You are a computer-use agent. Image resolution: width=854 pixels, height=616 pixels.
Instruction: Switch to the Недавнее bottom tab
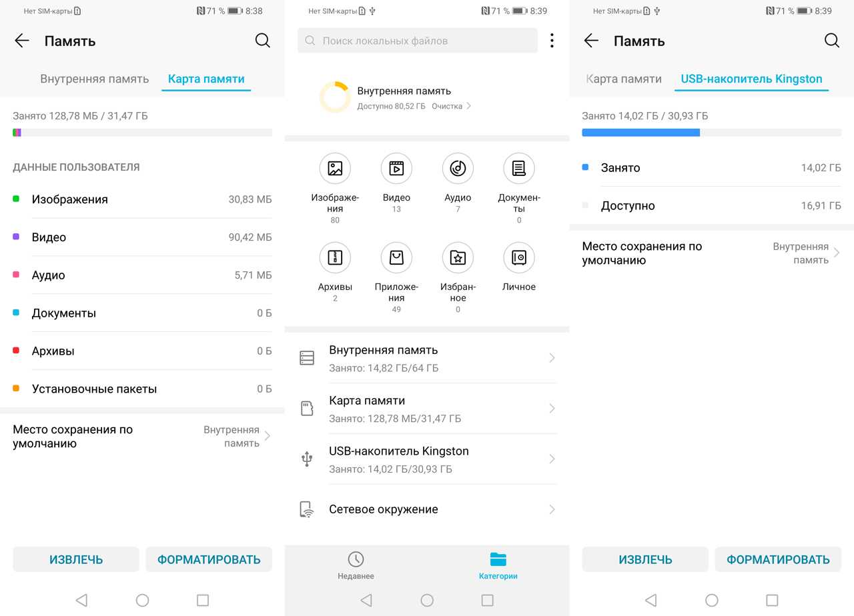tap(356, 565)
